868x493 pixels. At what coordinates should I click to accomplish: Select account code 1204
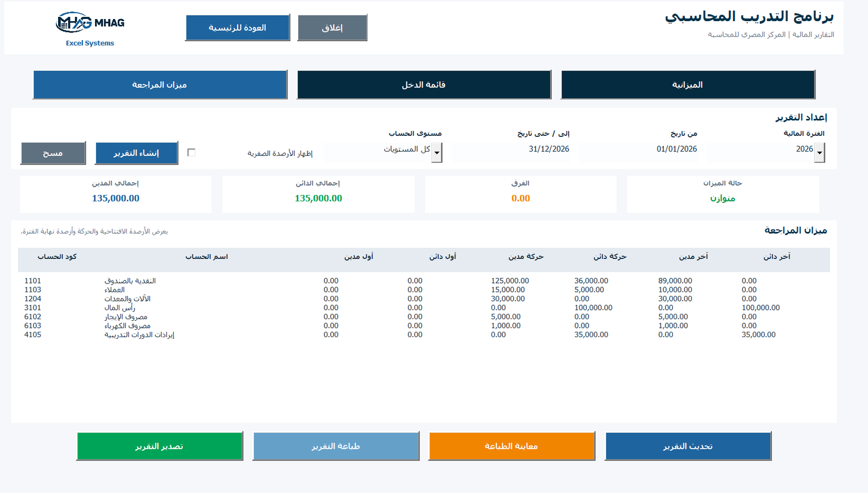tap(33, 299)
